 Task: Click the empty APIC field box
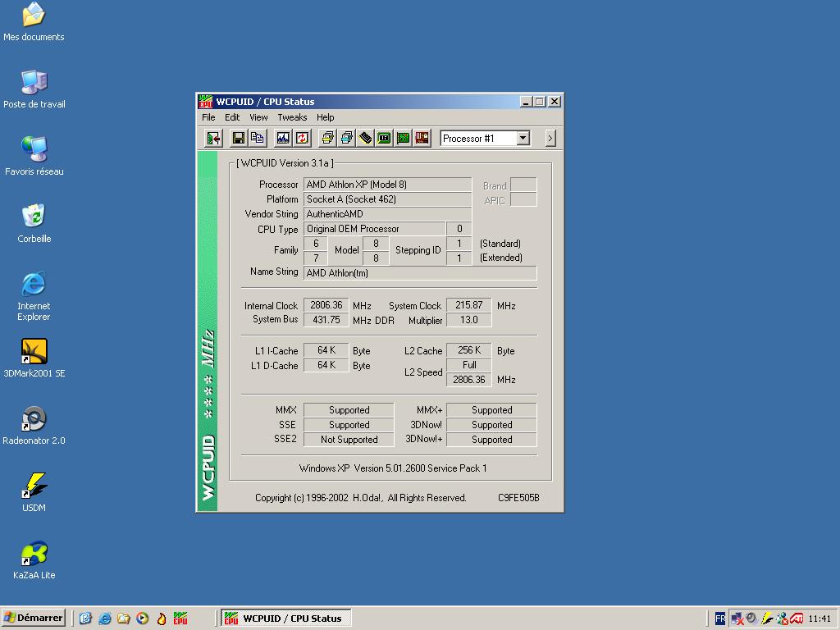[x=523, y=199]
